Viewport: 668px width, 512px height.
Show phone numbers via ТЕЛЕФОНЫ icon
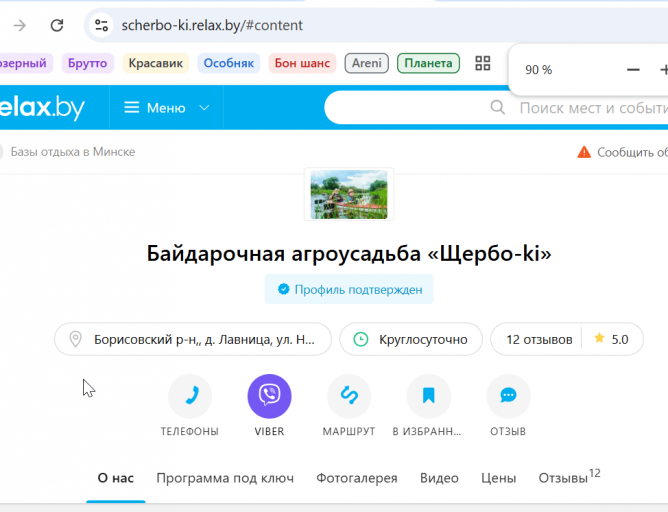190,396
